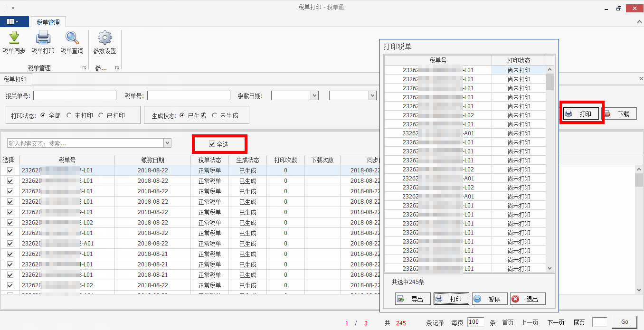This screenshot has height=330, width=644.
Task: Open the first 缴款日期 date dropdown
Action: (314, 95)
